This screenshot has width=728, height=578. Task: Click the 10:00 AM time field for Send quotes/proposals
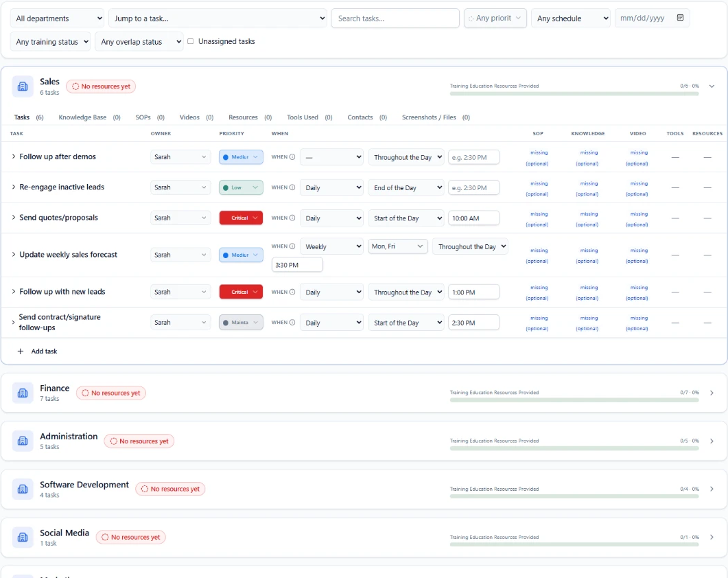pos(473,218)
